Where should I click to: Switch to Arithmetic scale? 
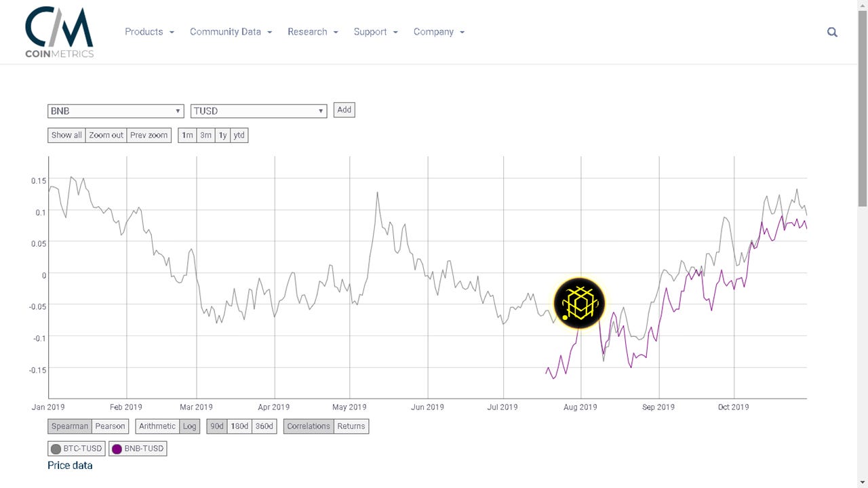[157, 426]
